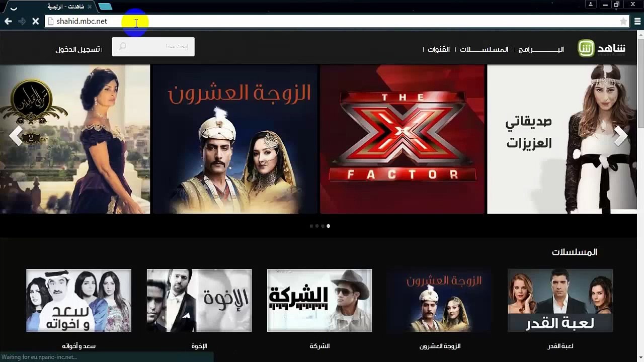Select the third carousel dot

point(323,226)
